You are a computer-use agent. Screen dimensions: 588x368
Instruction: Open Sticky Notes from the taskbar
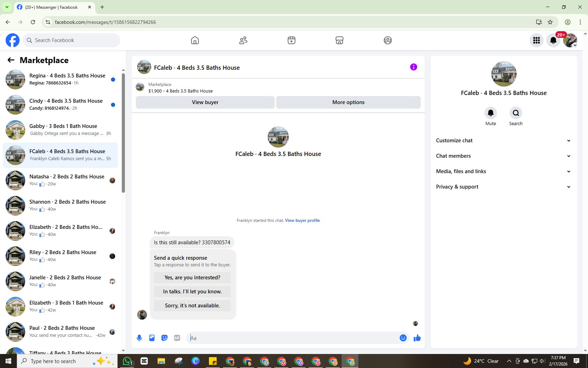pyautogui.click(x=213, y=361)
